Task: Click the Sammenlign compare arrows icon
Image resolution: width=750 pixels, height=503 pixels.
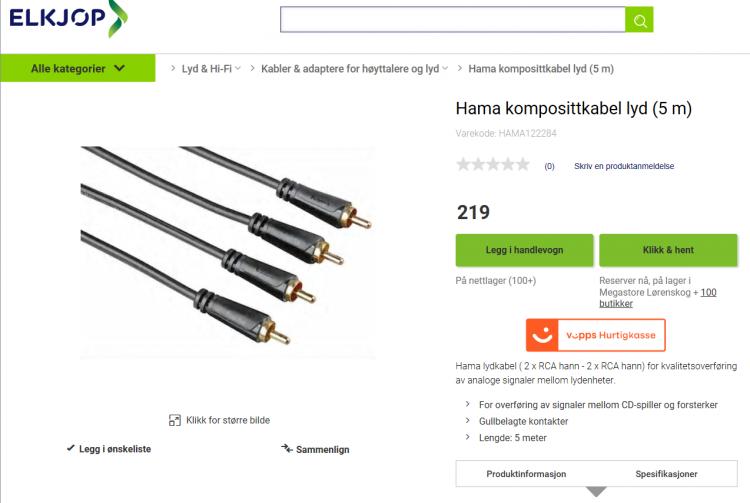Action: point(287,448)
